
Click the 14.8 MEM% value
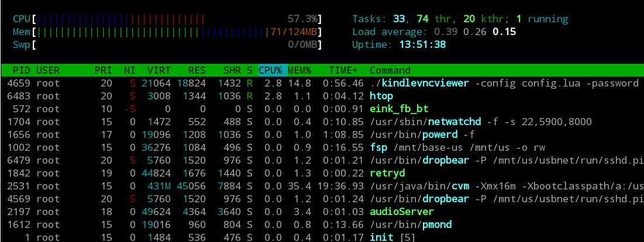point(299,83)
